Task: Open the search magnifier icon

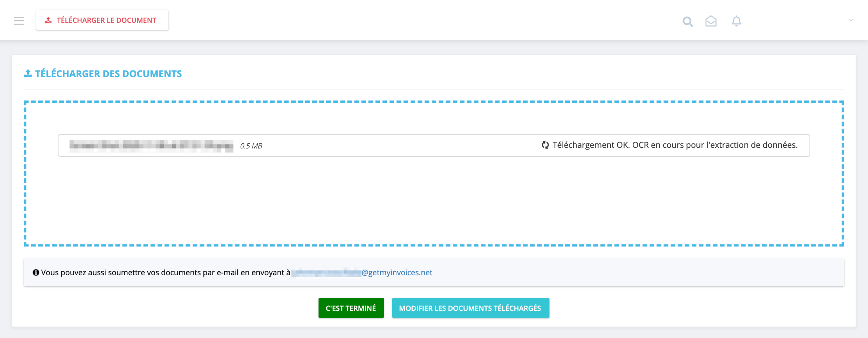Action: click(x=688, y=21)
